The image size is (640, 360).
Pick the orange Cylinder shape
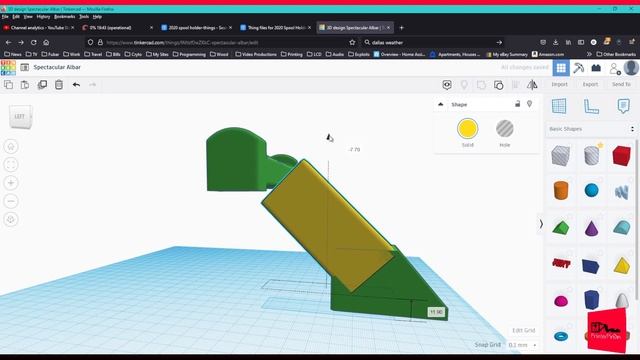(561, 191)
